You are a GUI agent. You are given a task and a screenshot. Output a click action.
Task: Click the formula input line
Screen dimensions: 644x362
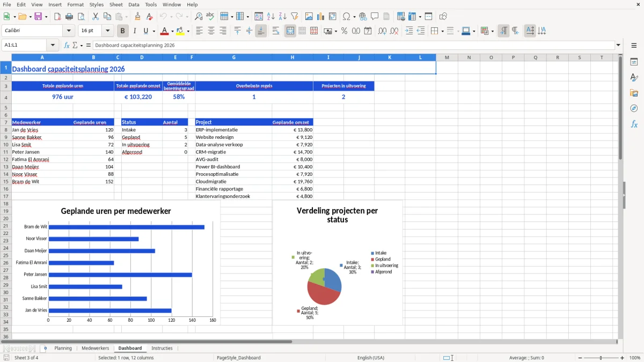pos(354,46)
